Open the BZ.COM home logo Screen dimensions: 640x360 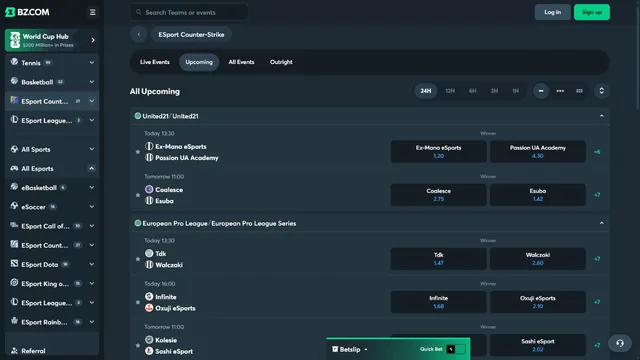pyautogui.click(x=27, y=12)
